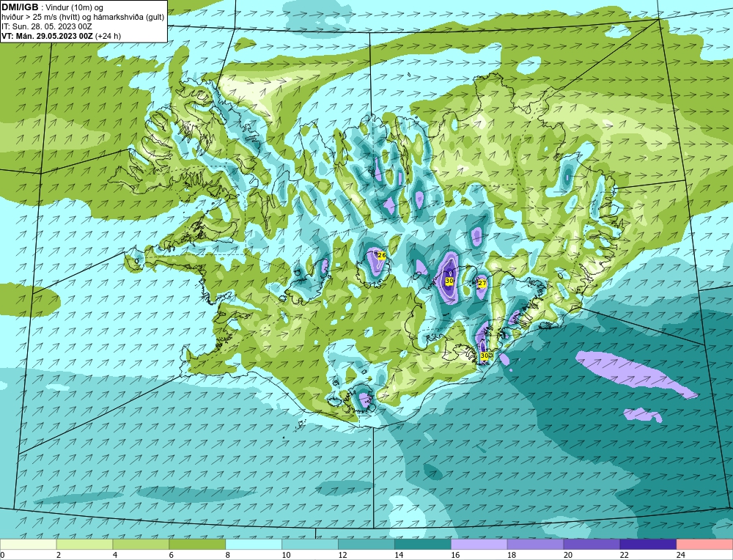Pick the medium green 4–6 m/s legend swatch
This screenshot has width=733, height=560.
pos(141,544)
